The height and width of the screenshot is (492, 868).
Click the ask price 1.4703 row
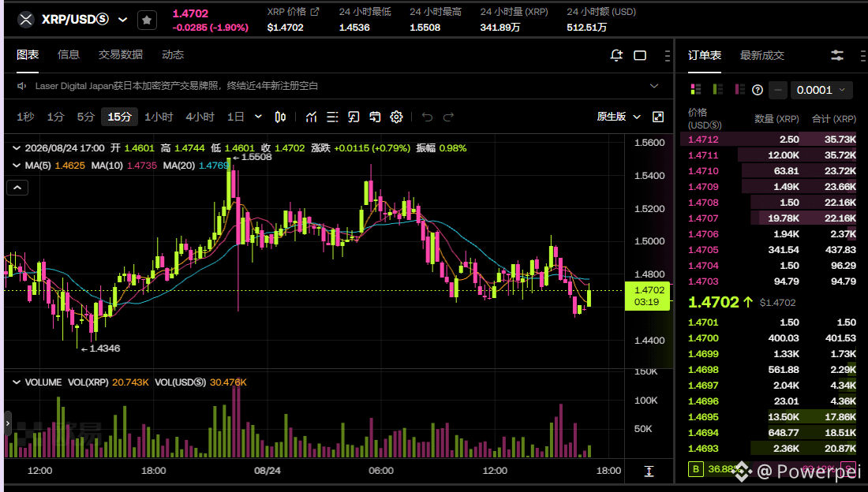point(772,281)
